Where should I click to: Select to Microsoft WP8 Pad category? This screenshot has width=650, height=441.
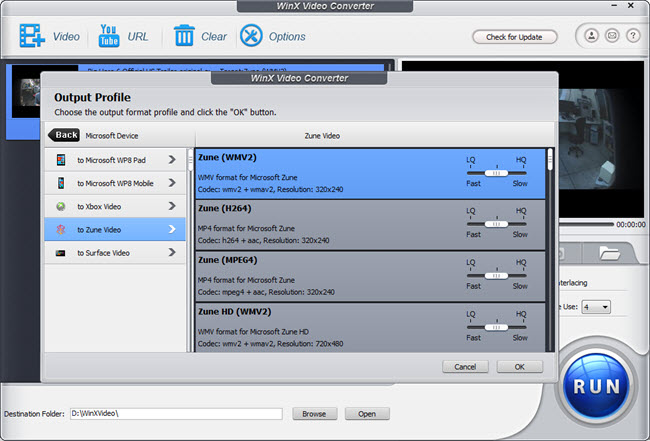pyautogui.click(x=115, y=160)
